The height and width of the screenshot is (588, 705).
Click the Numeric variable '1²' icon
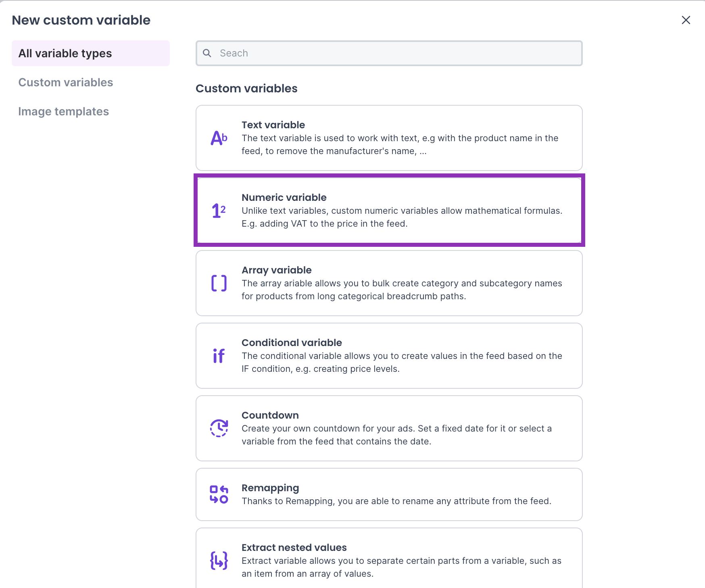point(219,211)
